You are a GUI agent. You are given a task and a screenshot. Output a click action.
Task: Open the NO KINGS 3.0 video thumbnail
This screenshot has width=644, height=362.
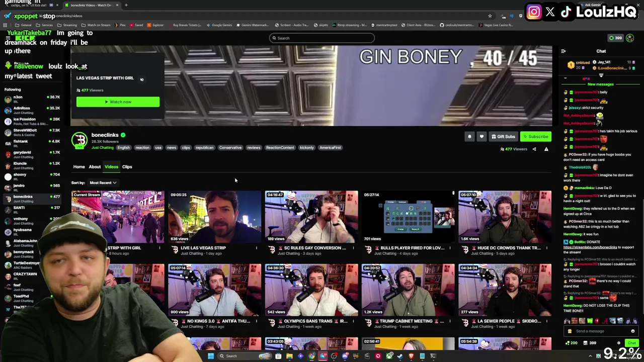pos(215,290)
